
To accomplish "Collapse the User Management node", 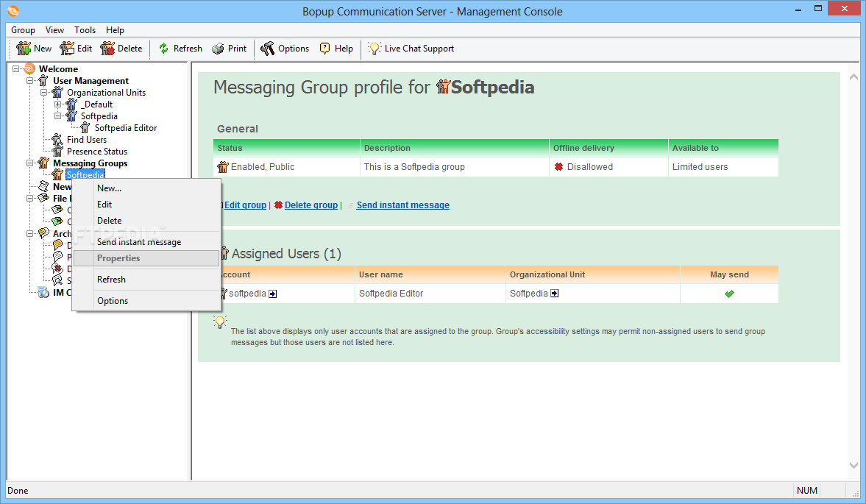I will [x=30, y=81].
